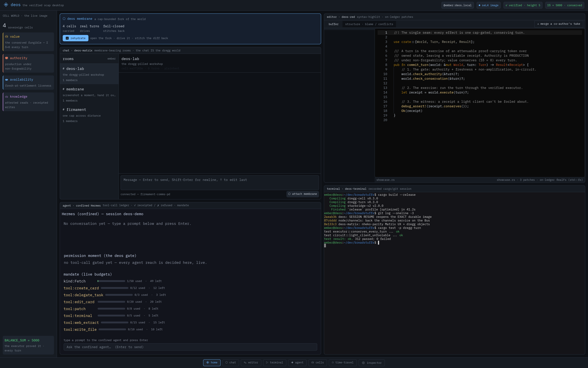Click 'tool:edit_card' mandate label

point(79,302)
